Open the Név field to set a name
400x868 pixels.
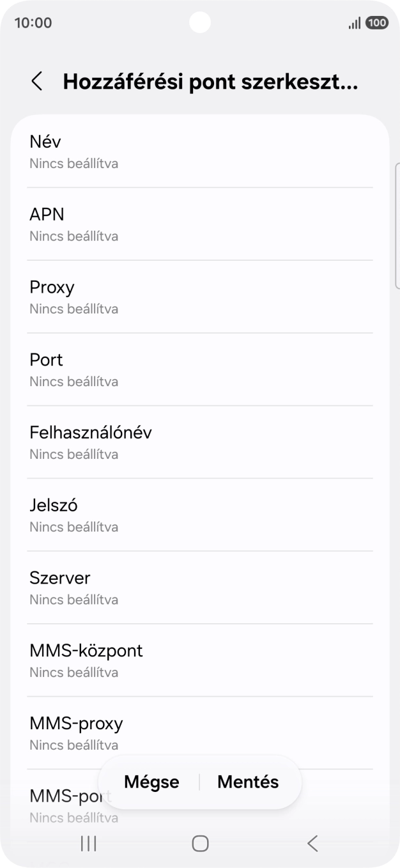[x=200, y=151]
